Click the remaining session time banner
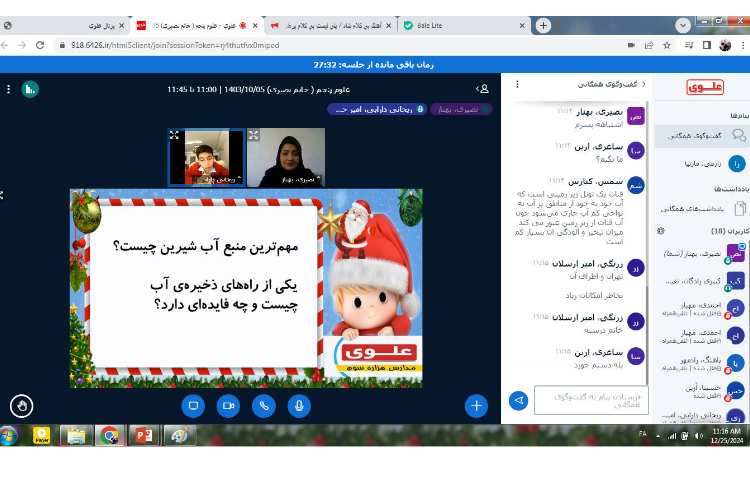Image resolution: width=750 pixels, height=480 pixels. click(x=374, y=65)
